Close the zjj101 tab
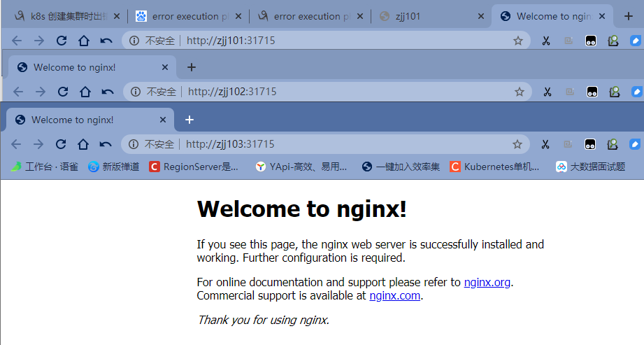The width and height of the screenshot is (644, 345). (x=481, y=16)
